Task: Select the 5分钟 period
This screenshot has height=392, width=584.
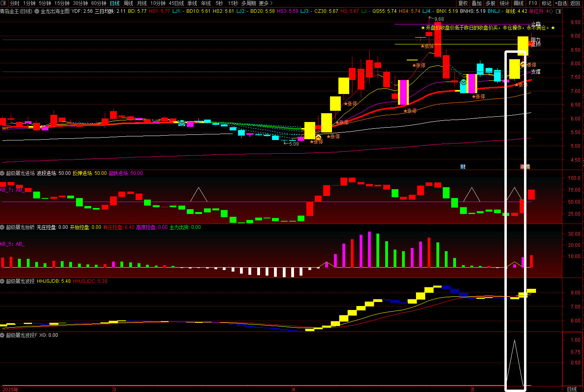Action: point(45,3)
